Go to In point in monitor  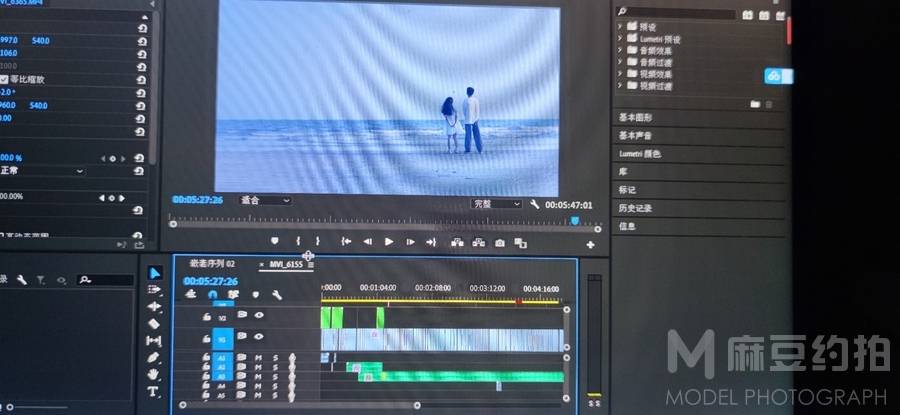coord(346,242)
